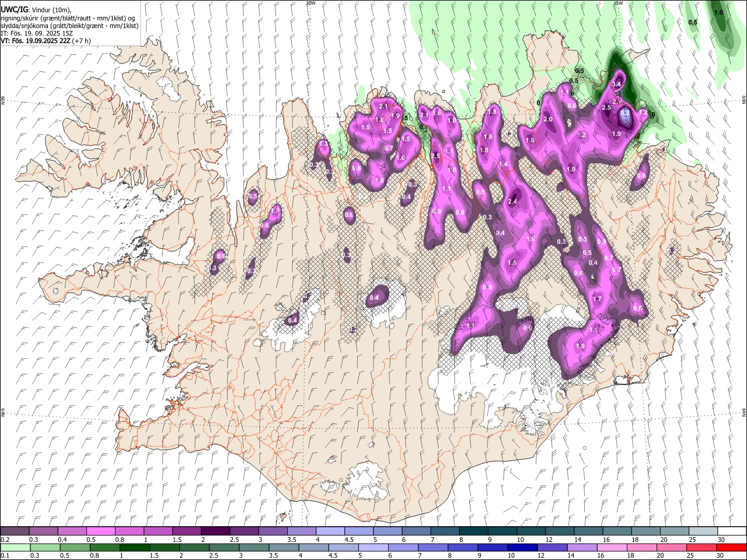Click the '12' label in purple legend row

pyautogui.click(x=549, y=540)
